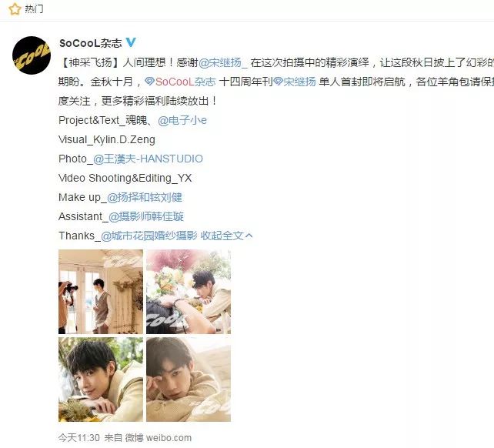Click the 今天11:30 post timestamp
Screen dimensions: 494x448
[79, 437]
